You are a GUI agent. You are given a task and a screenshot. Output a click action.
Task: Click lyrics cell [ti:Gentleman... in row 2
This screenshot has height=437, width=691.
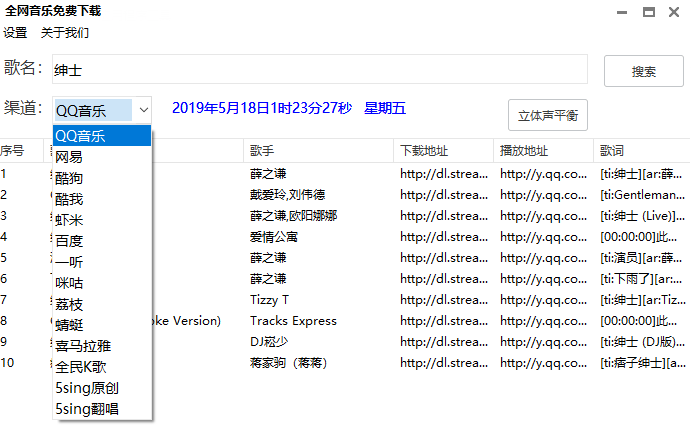point(643,195)
